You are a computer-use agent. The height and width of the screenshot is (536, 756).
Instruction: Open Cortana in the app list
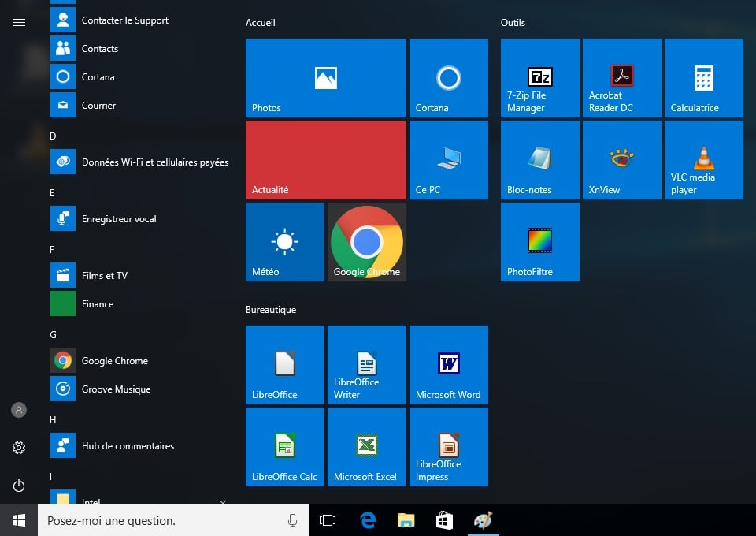[x=140, y=77]
